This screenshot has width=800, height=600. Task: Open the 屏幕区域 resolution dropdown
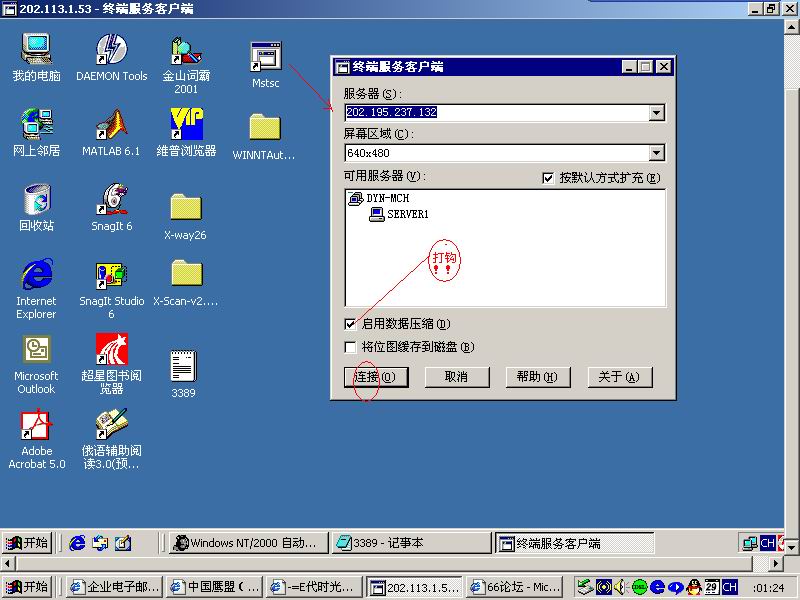point(656,153)
